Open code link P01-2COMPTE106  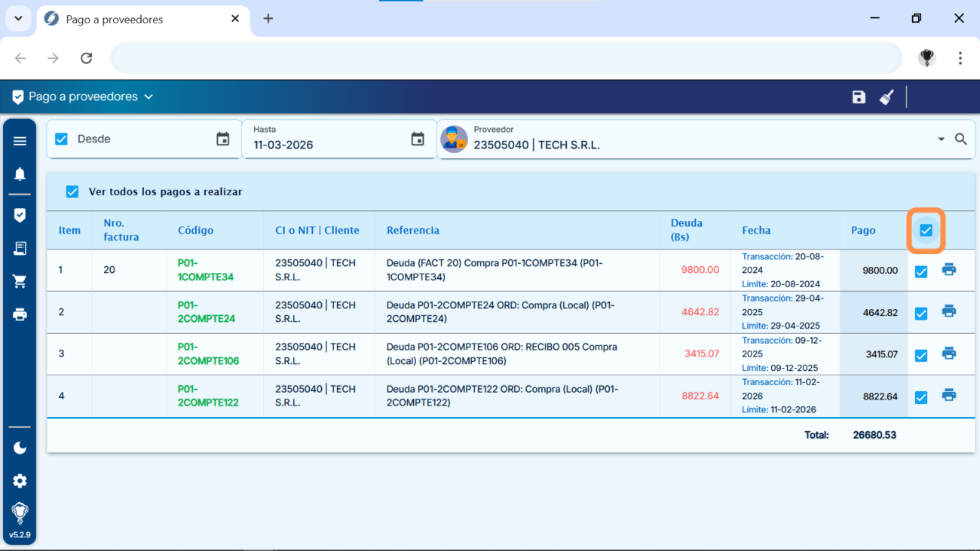[208, 354]
